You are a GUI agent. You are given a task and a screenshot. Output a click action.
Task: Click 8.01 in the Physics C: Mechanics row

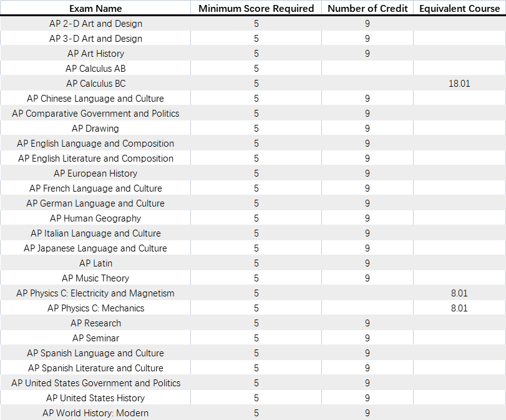point(459,308)
